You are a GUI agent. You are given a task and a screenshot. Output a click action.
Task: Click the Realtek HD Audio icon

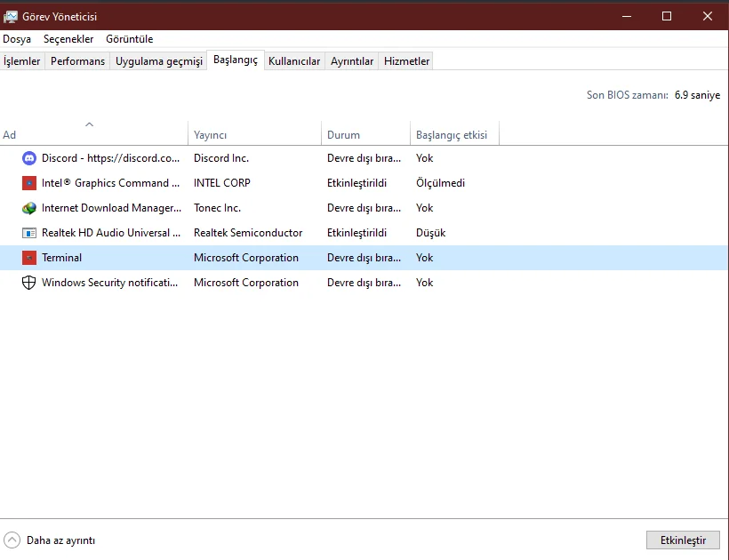(x=28, y=233)
